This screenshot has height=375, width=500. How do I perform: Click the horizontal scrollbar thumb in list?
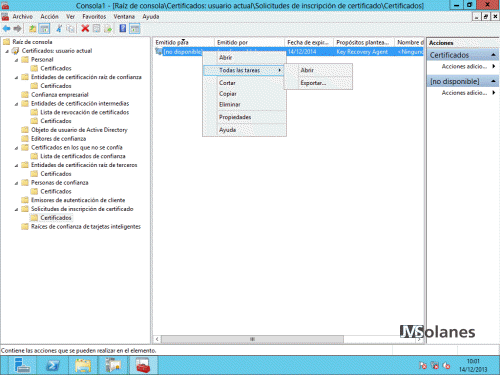[x=252, y=339]
